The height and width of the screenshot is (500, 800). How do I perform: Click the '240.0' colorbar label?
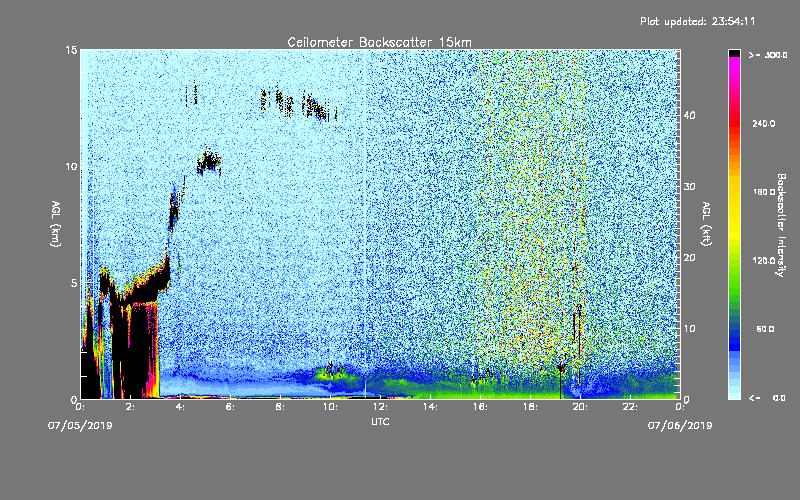point(764,124)
